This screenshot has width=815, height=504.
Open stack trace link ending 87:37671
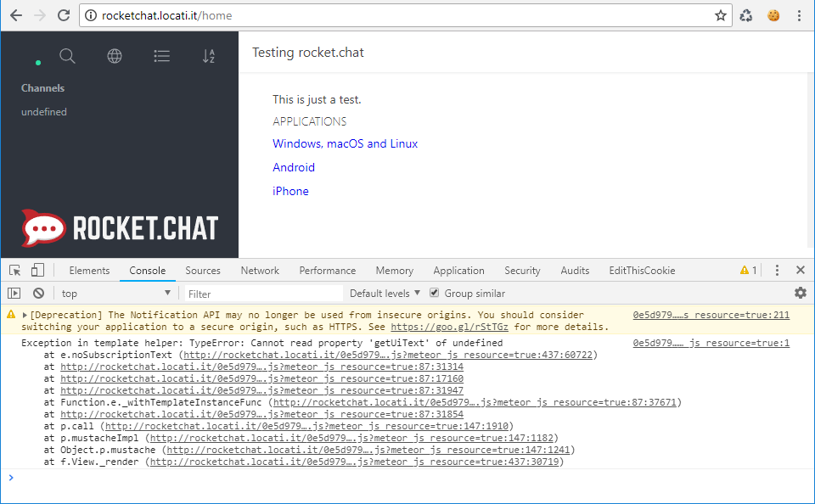[x=475, y=403]
